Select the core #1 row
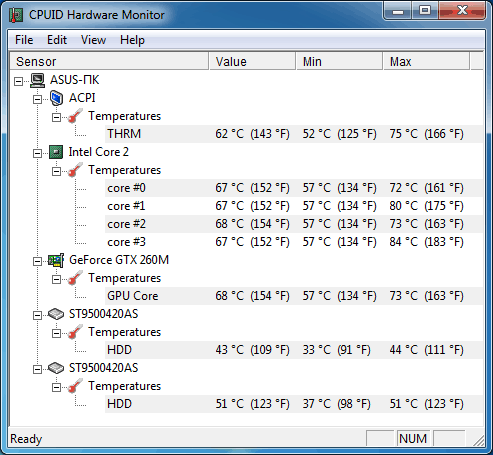This screenshot has width=493, height=455. point(294,206)
